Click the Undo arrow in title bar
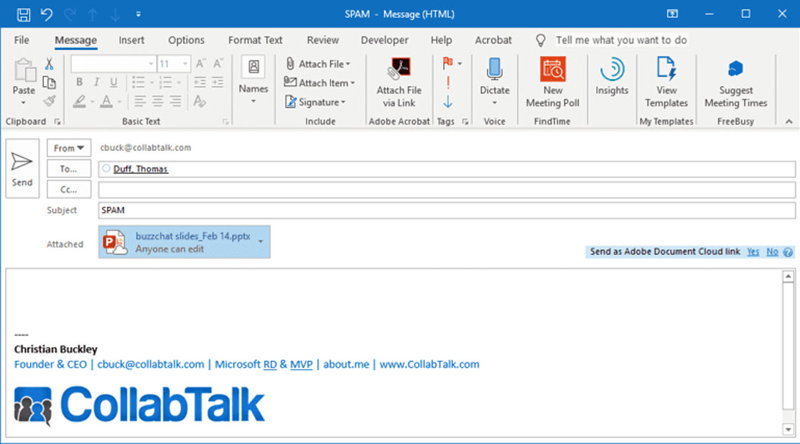Image resolution: width=800 pixels, height=444 pixels. click(x=46, y=14)
